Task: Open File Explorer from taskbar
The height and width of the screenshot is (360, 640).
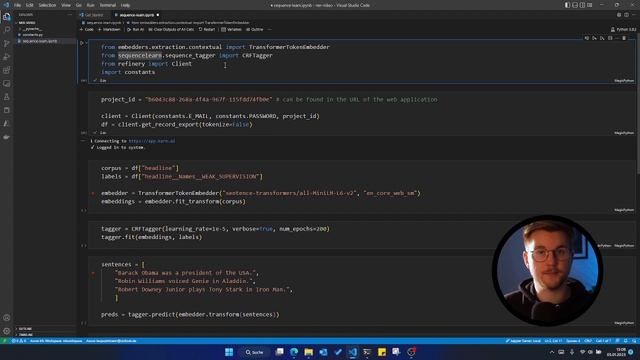Action: coord(309,352)
